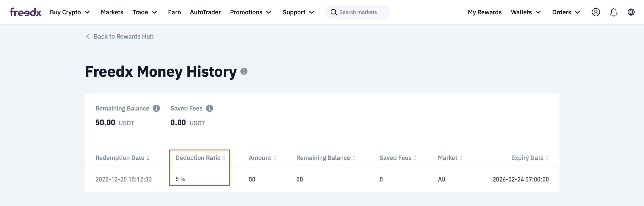Go back to Rewards Hub
The width and height of the screenshot is (644, 206).
[124, 36]
